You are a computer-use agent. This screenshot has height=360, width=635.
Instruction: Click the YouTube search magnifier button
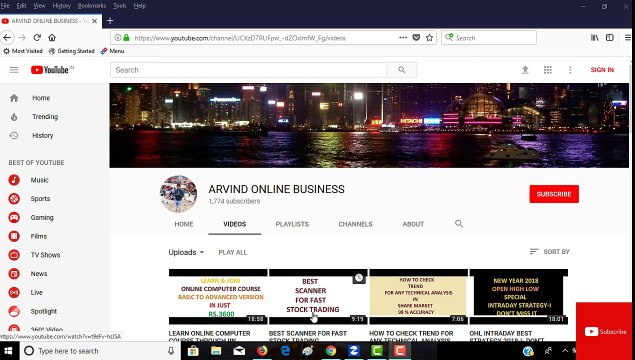click(402, 70)
